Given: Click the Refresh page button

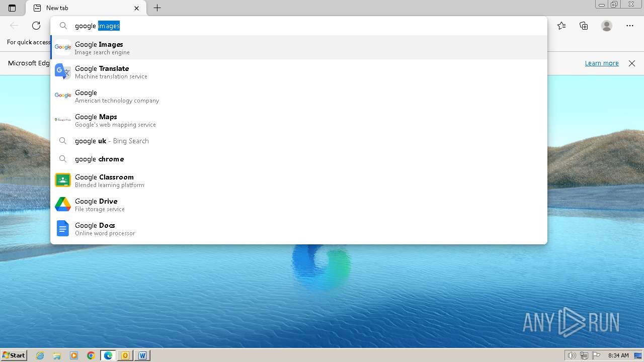Looking at the screenshot, I should [x=36, y=26].
